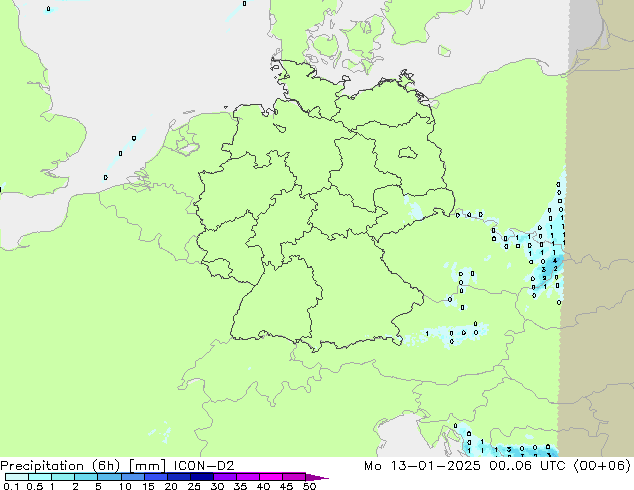Click the '00..06 UTC' time range text
Viewport: 634px width, 490px height.
(527, 466)
